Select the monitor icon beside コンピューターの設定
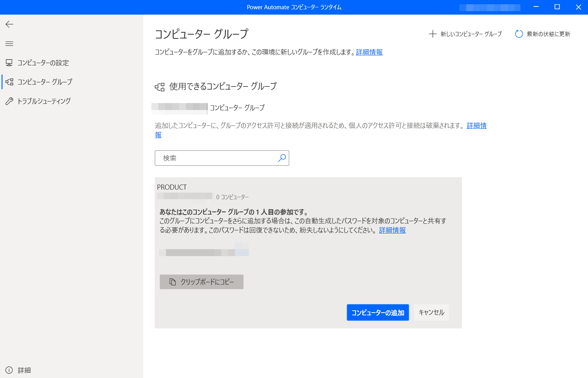This screenshot has width=588, height=378. coord(9,62)
